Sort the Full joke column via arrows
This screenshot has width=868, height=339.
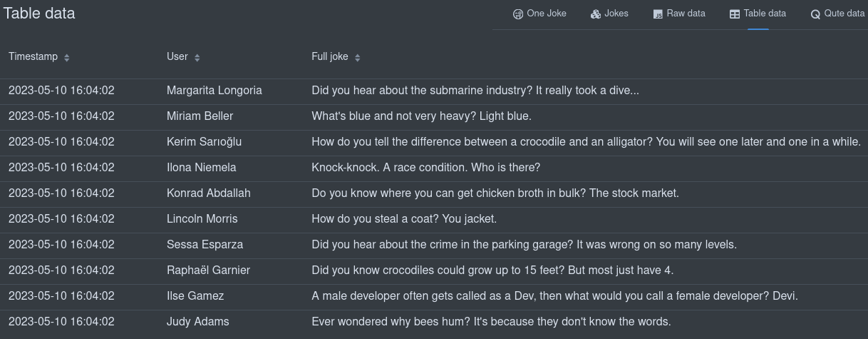pos(358,57)
